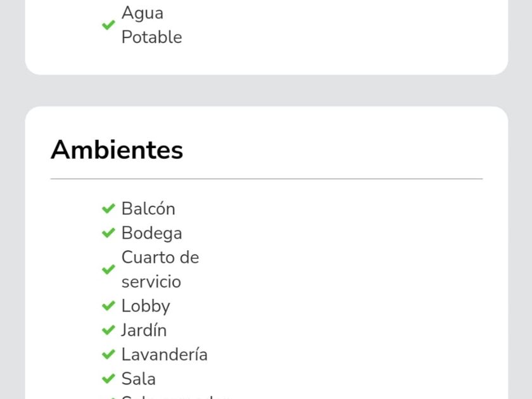532x399 pixels.
Task: Click the checkmark icon beside Jardín
Action: pyautogui.click(x=108, y=330)
